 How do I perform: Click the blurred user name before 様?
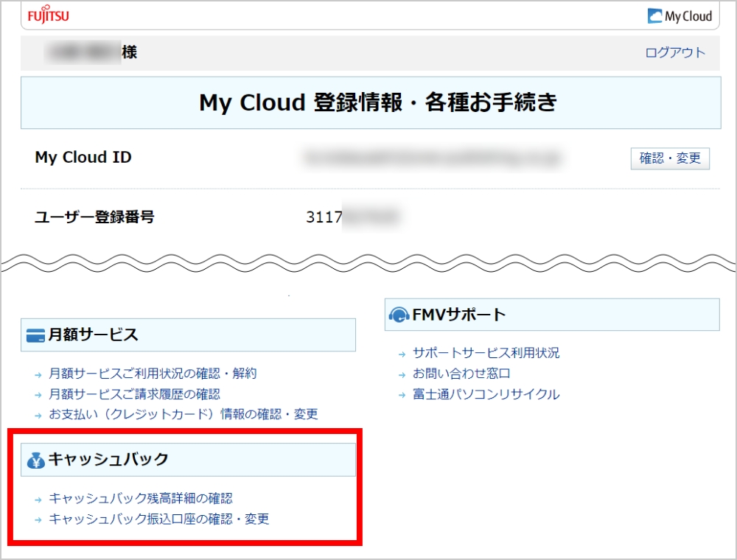(x=83, y=52)
